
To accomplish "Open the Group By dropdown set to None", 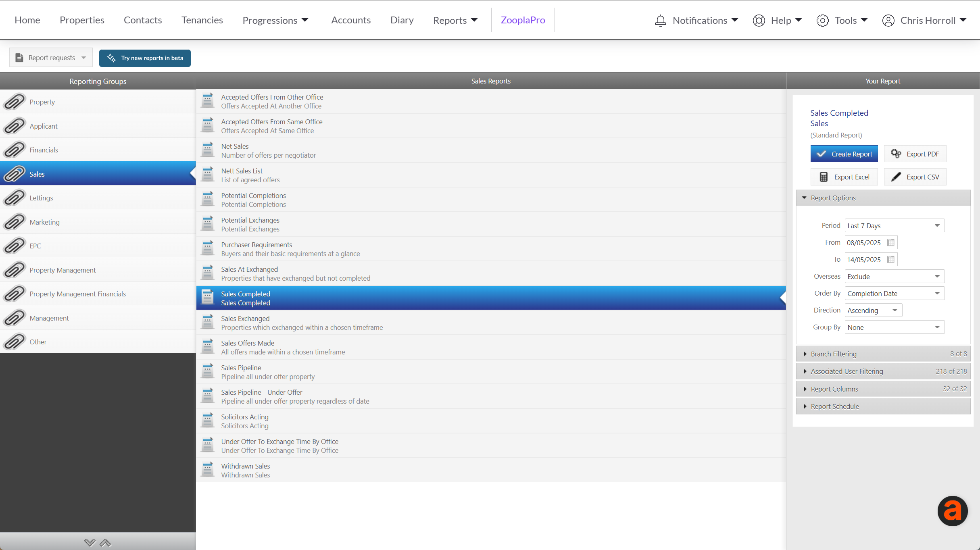I will click(x=895, y=327).
